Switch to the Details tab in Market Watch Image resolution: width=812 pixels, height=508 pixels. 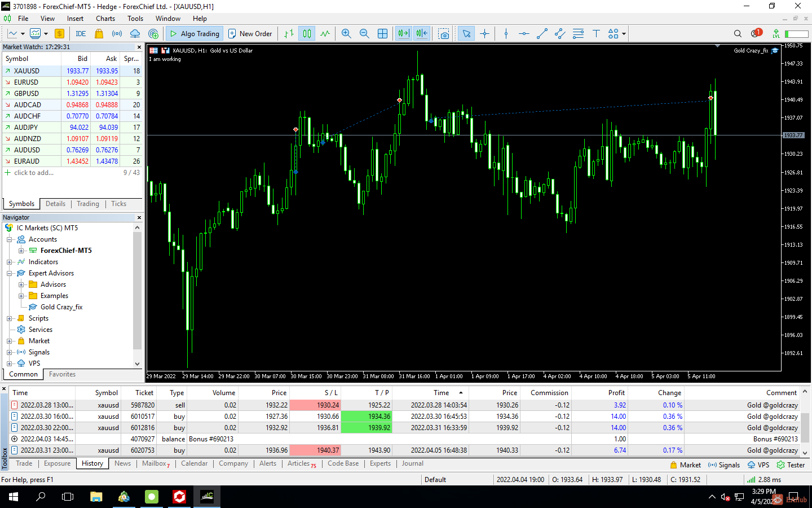click(55, 204)
